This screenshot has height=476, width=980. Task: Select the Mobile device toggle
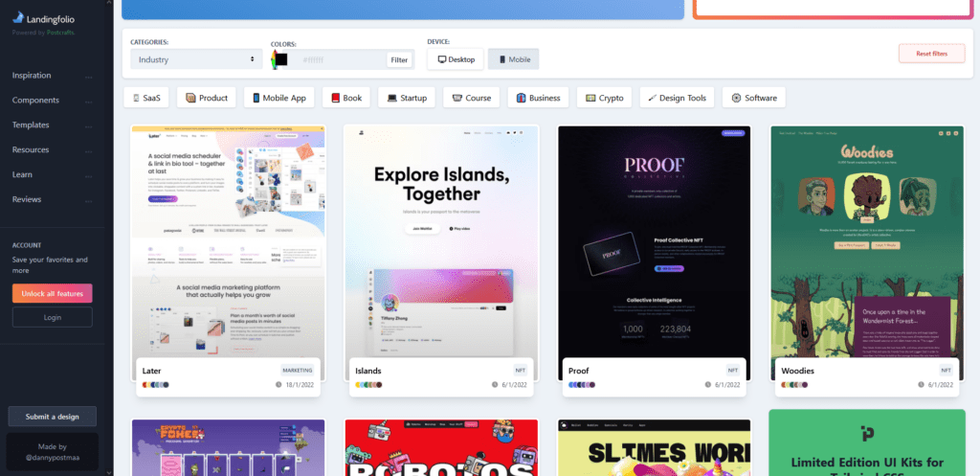(513, 59)
